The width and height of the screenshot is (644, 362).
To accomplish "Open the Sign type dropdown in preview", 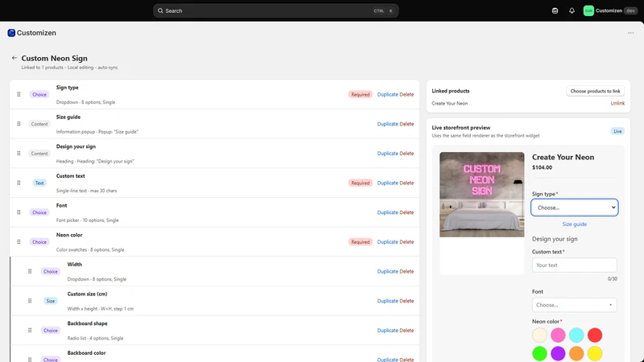I will (x=574, y=208).
